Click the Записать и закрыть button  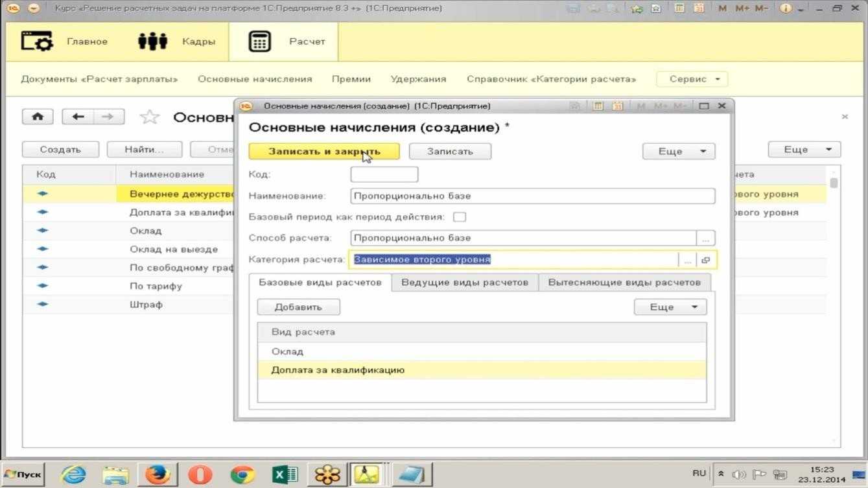click(x=324, y=151)
